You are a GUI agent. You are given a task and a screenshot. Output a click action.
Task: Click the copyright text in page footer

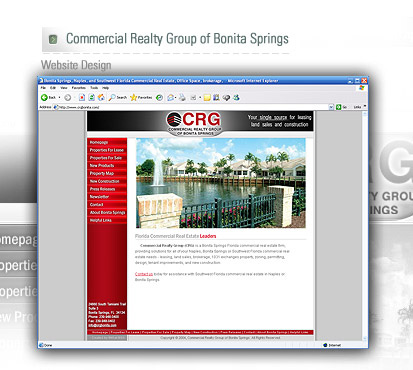[x=220, y=338]
